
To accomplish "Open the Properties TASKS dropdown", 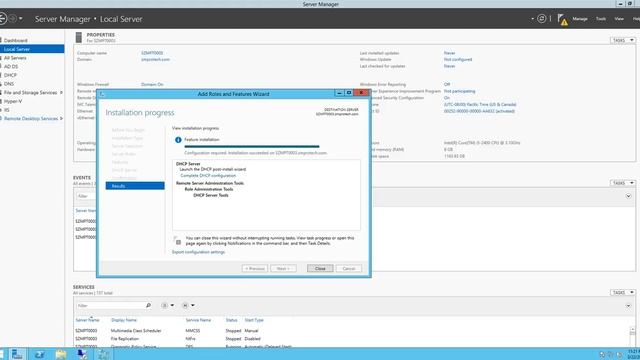I will [623, 40].
